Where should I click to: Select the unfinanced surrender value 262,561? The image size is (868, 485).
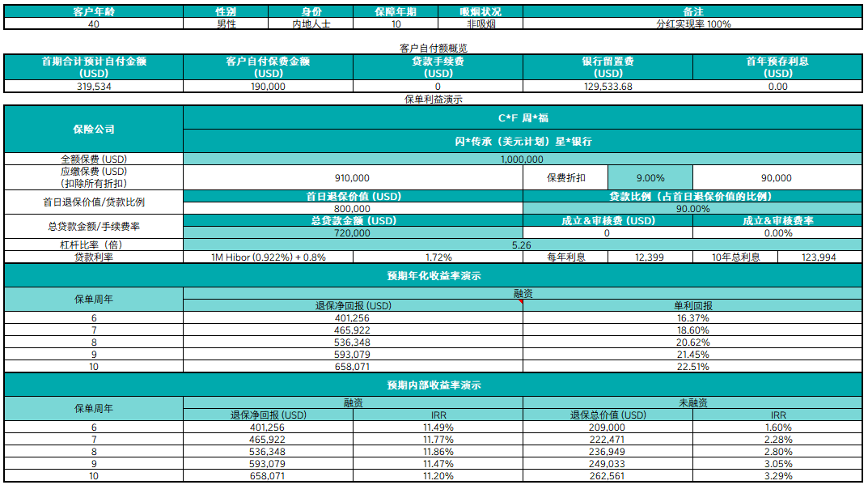pyautogui.click(x=608, y=476)
